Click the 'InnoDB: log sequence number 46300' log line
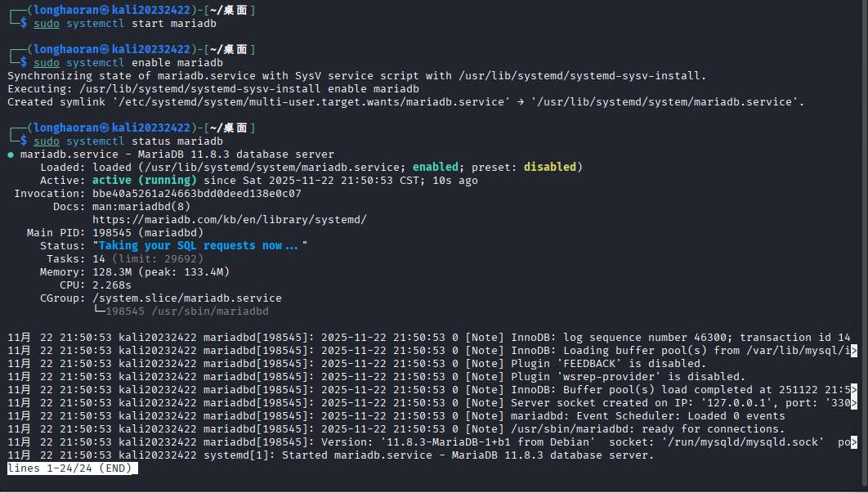 click(429, 338)
